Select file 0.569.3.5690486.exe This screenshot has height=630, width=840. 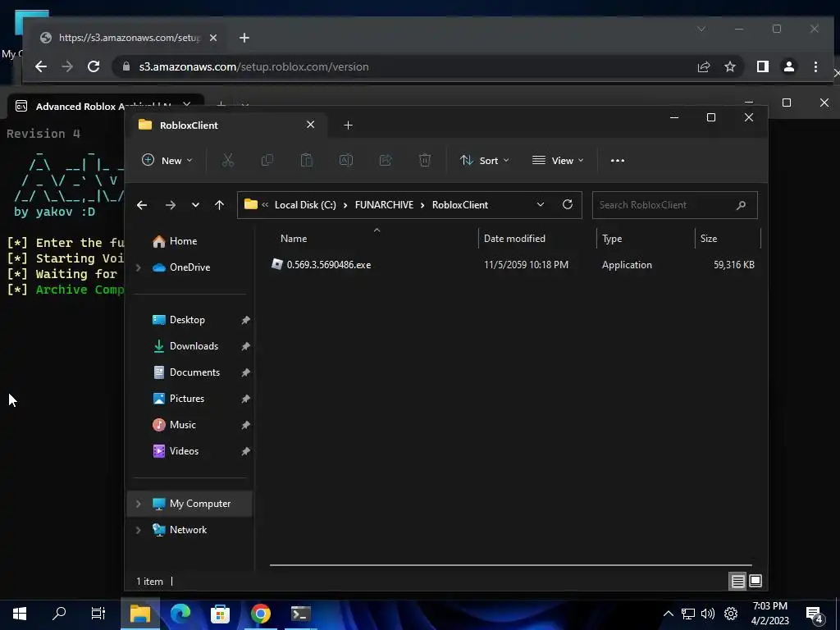point(328,265)
